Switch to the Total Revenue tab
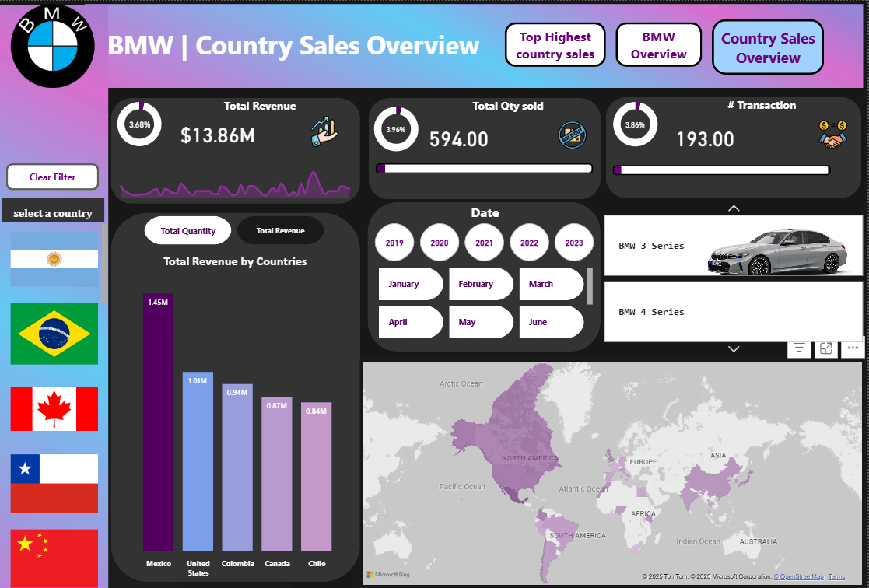 pos(280,230)
